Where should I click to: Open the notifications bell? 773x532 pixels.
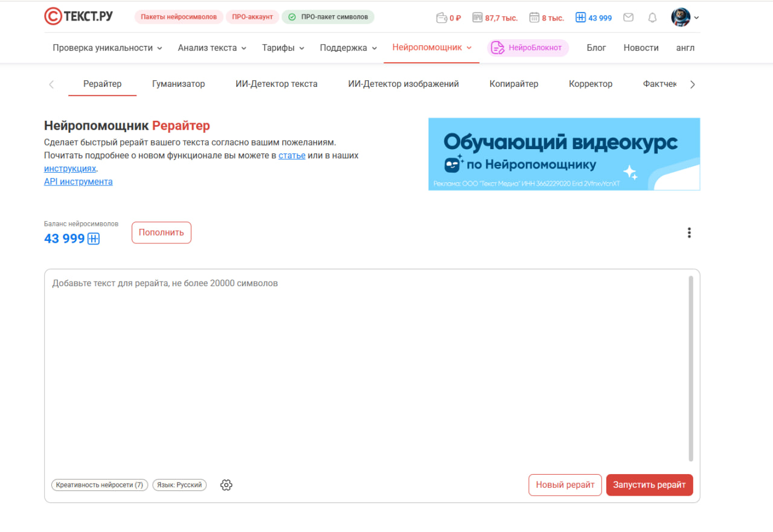(652, 18)
